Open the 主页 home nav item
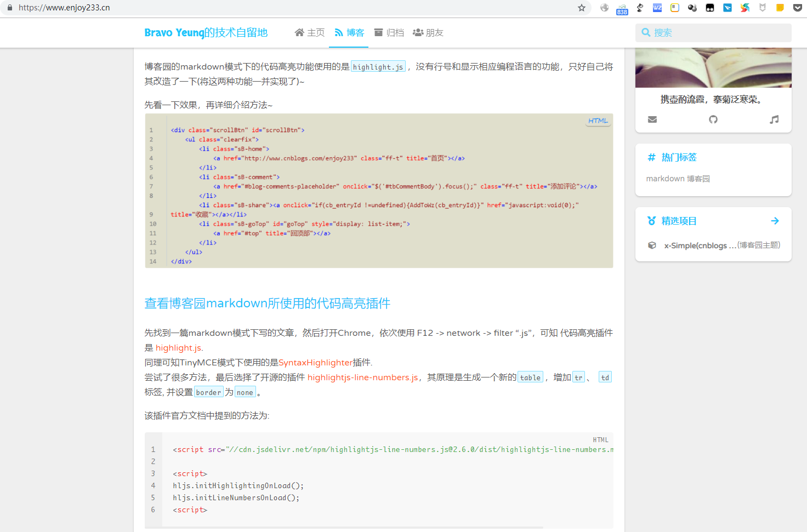This screenshot has height=532, width=807. [x=310, y=33]
